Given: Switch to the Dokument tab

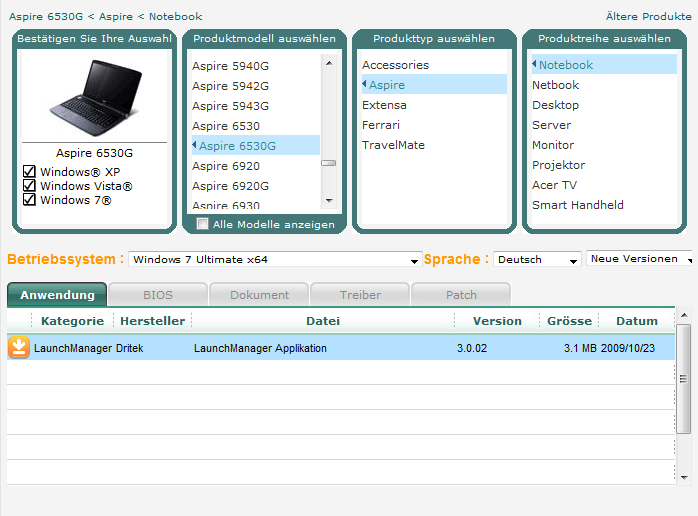Looking at the screenshot, I should [x=259, y=295].
